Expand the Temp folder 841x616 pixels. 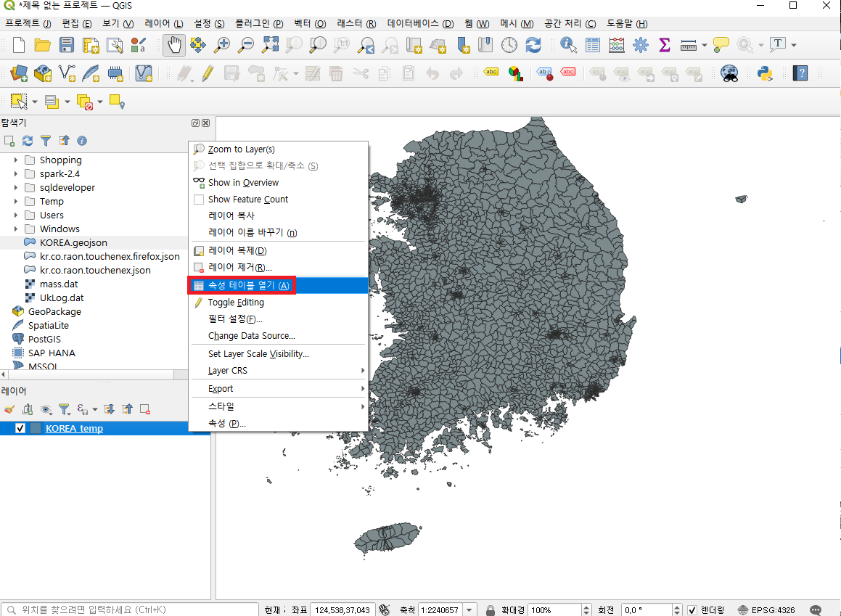(15, 202)
